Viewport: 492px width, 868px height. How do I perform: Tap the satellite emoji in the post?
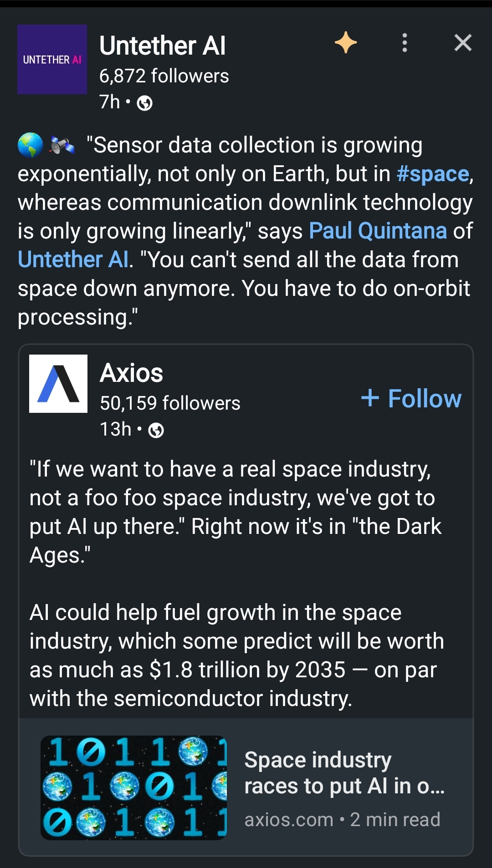coord(62,145)
